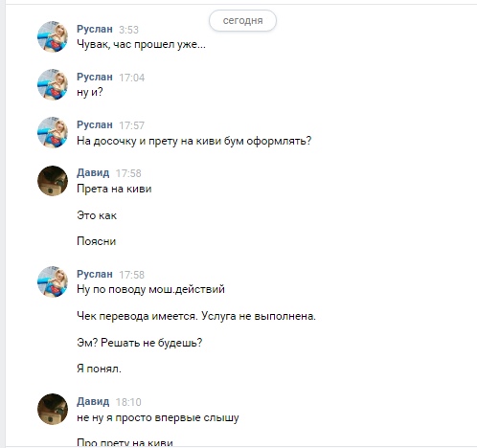This screenshot has width=477, height=448.
Task: Select the message "Я понял."
Action: 99,369
